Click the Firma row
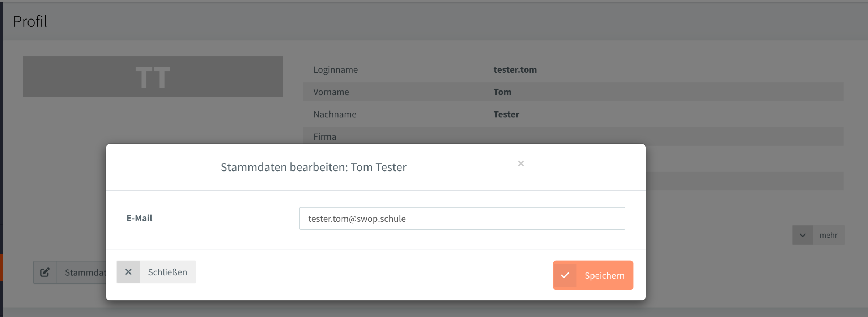Image resolution: width=868 pixels, height=317 pixels. pos(573,136)
